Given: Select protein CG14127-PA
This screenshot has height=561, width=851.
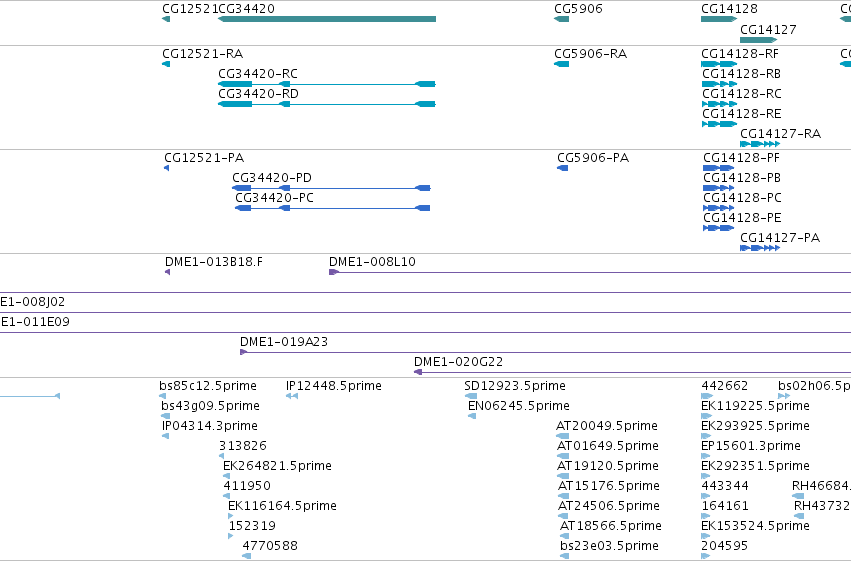Looking at the screenshot, I should pyautogui.click(x=760, y=248).
